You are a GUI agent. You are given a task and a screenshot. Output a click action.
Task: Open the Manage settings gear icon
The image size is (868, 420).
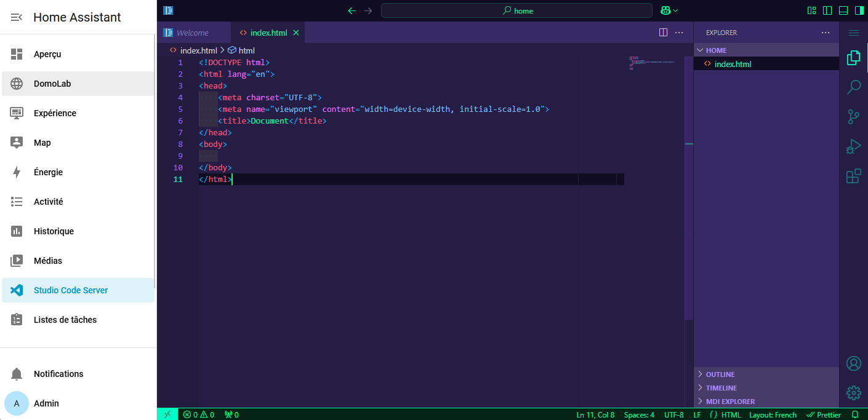pyautogui.click(x=853, y=393)
